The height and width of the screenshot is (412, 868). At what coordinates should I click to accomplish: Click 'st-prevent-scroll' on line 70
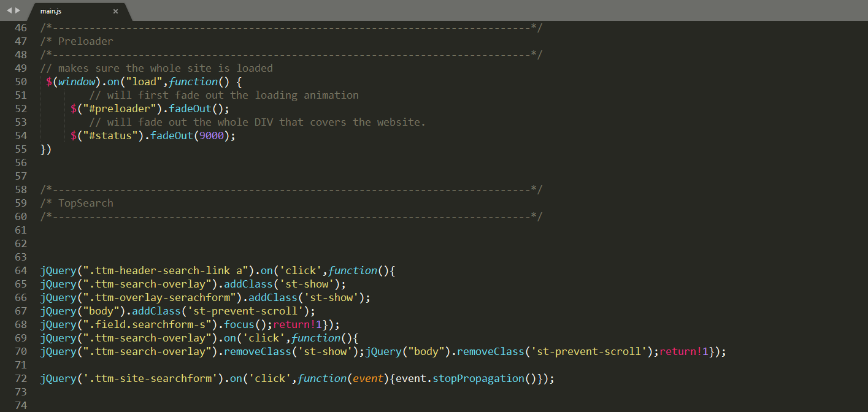pos(589,351)
